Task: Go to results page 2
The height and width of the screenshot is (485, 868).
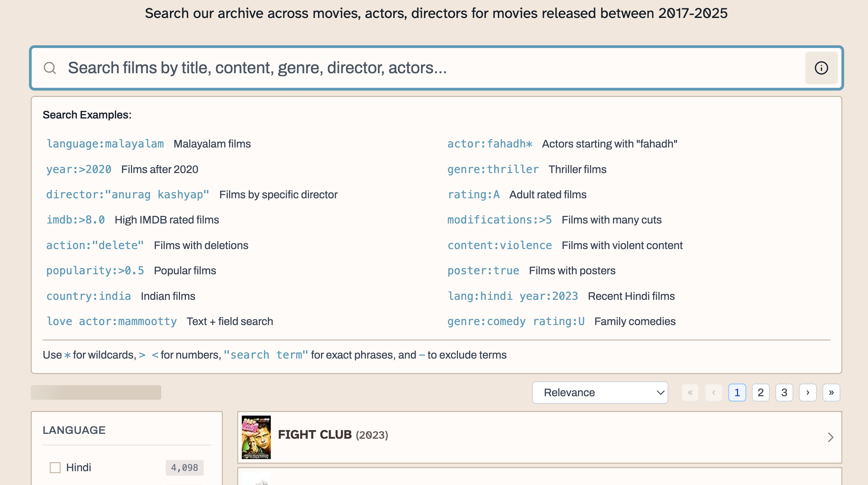Action: pyautogui.click(x=761, y=392)
